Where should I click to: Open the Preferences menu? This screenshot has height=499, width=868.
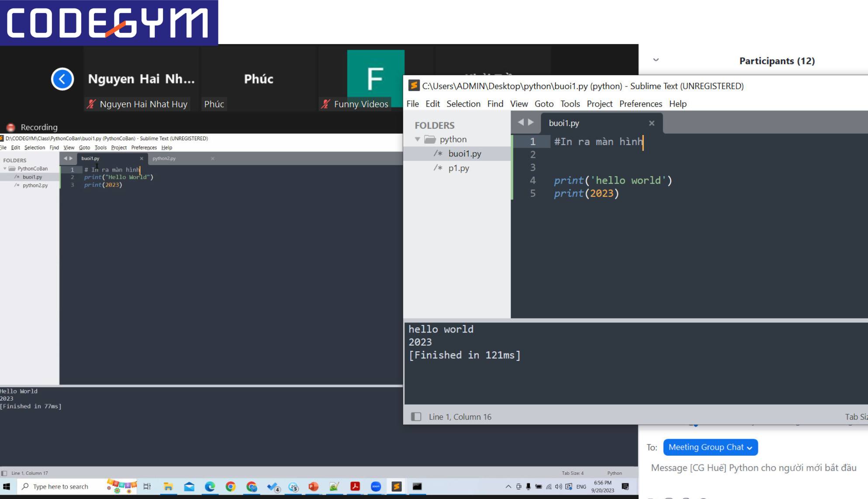(x=640, y=104)
